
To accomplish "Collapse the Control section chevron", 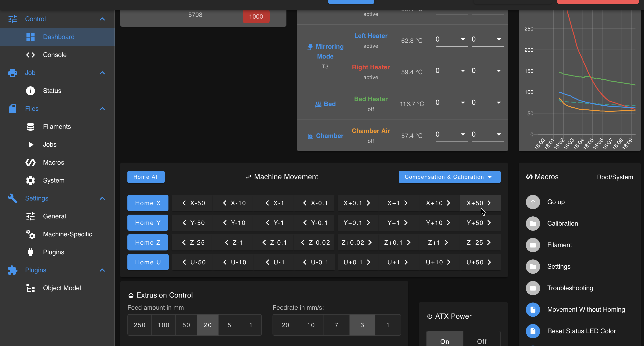I will [x=102, y=19].
